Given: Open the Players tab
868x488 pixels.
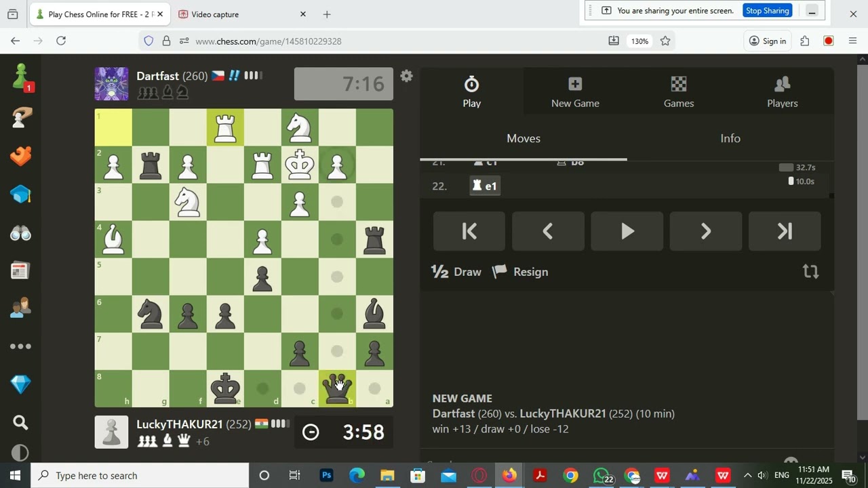Looking at the screenshot, I should pyautogui.click(x=783, y=91).
